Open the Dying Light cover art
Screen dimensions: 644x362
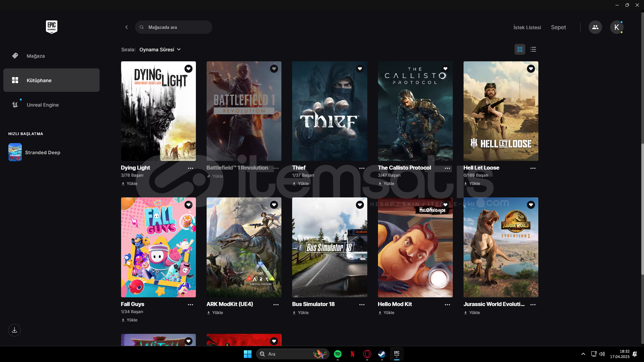pos(158,111)
